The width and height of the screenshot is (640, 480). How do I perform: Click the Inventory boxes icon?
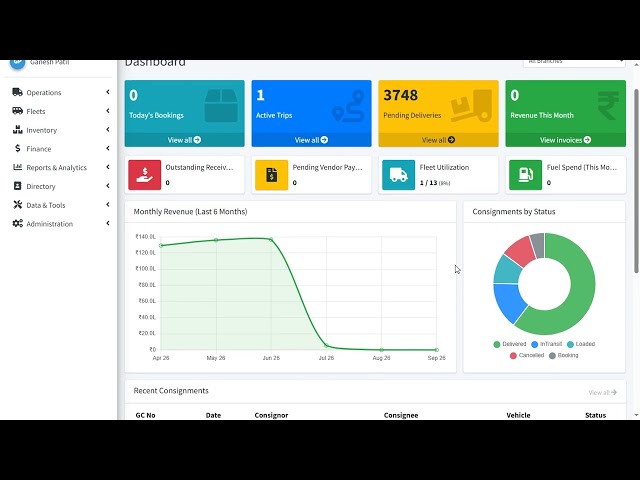[x=17, y=130]
